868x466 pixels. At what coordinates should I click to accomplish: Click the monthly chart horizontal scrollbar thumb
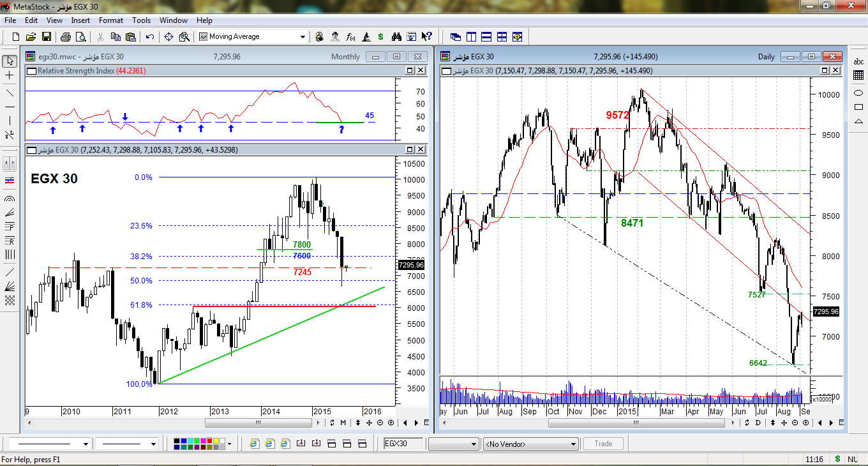click(x=258, y=423)
